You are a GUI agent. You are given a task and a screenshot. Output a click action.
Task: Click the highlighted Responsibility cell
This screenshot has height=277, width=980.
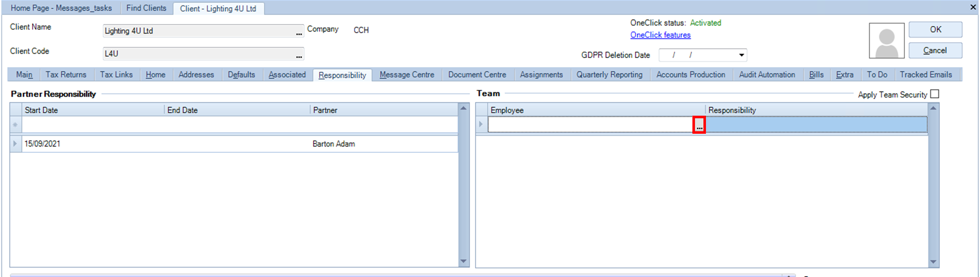click(x=816, y=125)
